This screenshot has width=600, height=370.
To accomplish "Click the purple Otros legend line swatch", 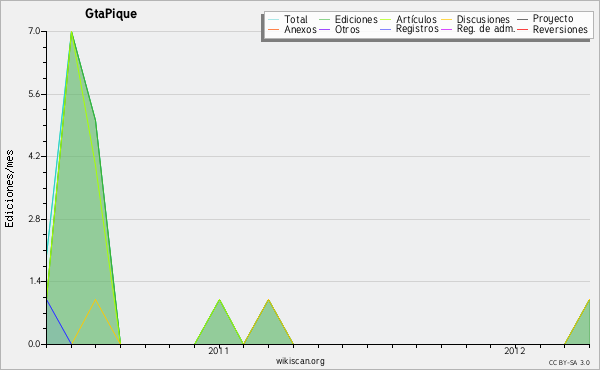I will pyautogui.click(x=324, y=29).
